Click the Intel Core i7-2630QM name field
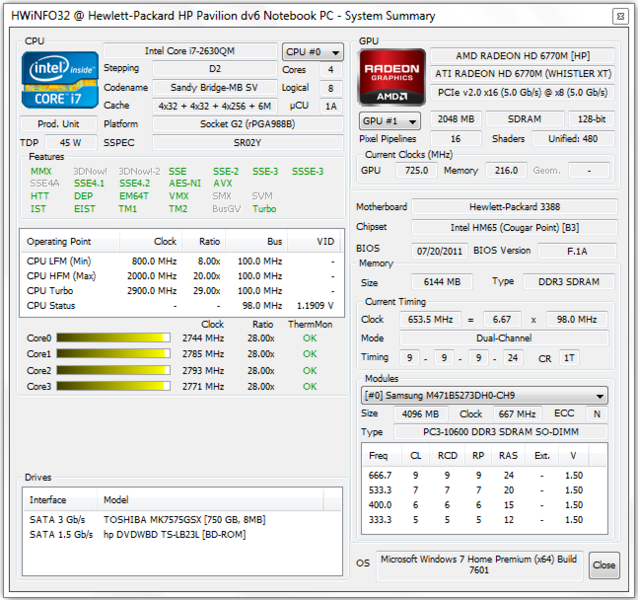 click(x=190, y=51)
